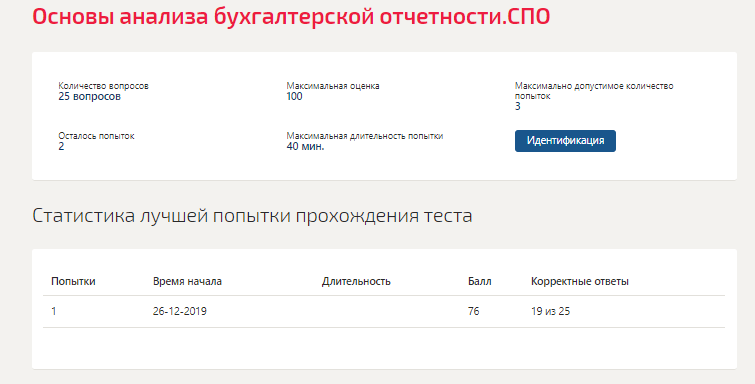
Task: Select the maximum grade value 100
Action: (294, 96)
